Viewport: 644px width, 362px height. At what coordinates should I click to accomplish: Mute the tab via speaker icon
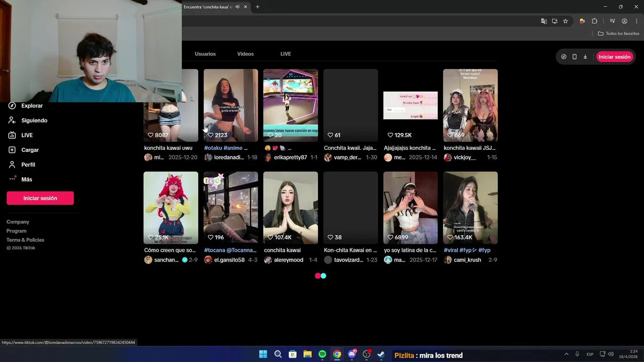pos(237,7)
